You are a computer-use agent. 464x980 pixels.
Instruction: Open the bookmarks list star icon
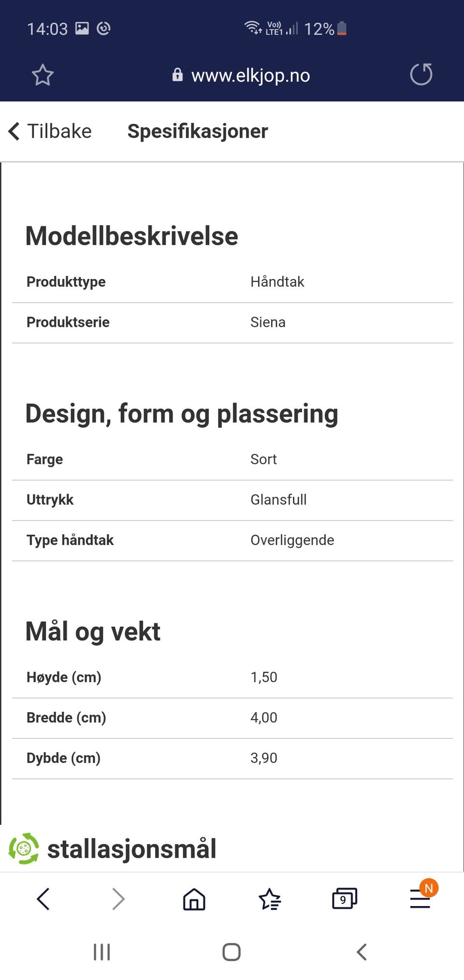(x=269, y=899)
